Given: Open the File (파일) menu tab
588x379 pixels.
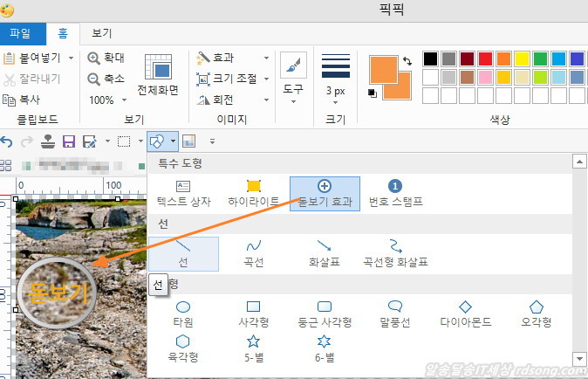Looking at the screenshot, I should (x=20, y=34).
